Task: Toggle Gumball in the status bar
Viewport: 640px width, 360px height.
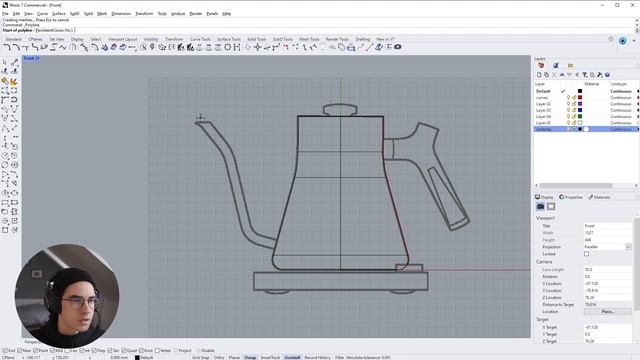Action: (292, 358)
